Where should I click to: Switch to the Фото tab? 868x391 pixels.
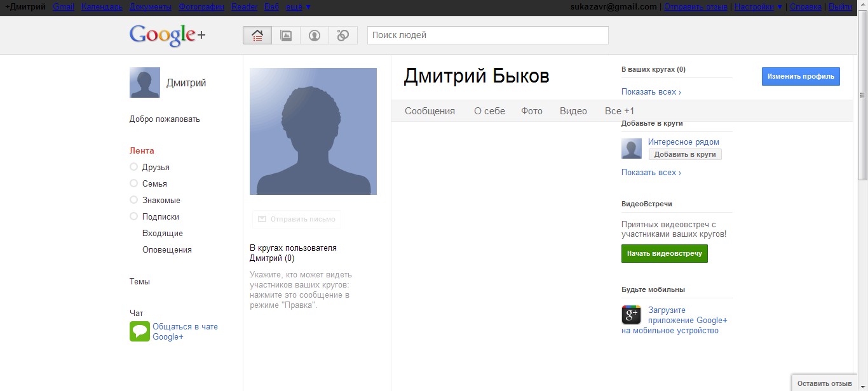tap(532, 111)
